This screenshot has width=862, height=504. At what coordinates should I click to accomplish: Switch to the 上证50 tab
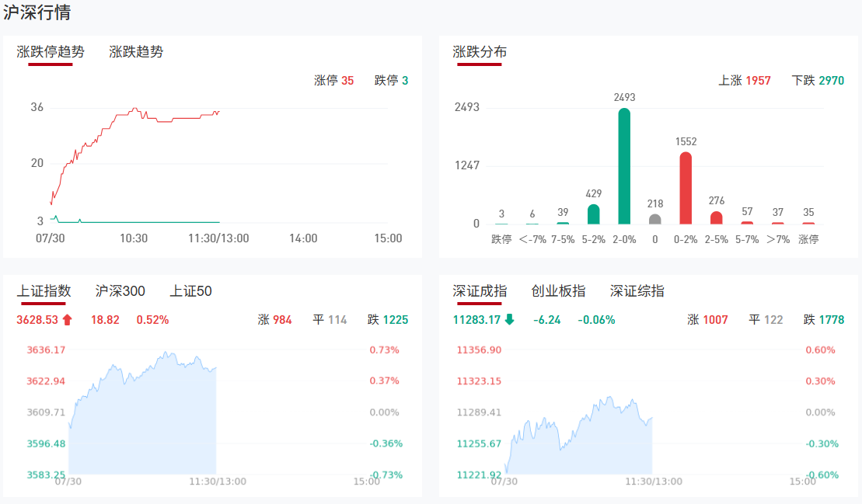coord(190,291)
